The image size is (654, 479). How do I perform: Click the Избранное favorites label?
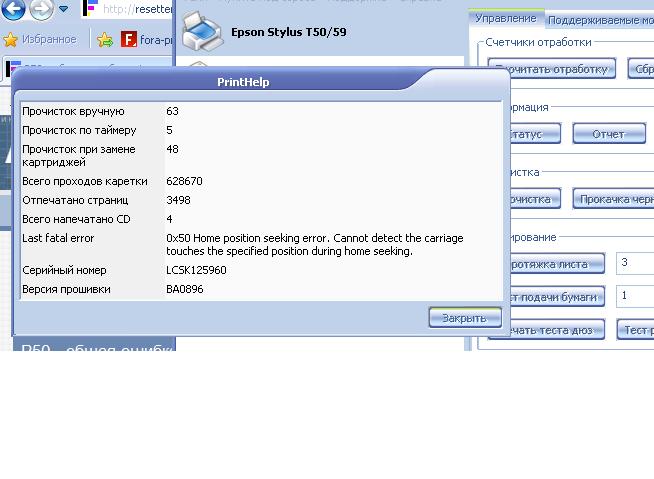(49, 39)
